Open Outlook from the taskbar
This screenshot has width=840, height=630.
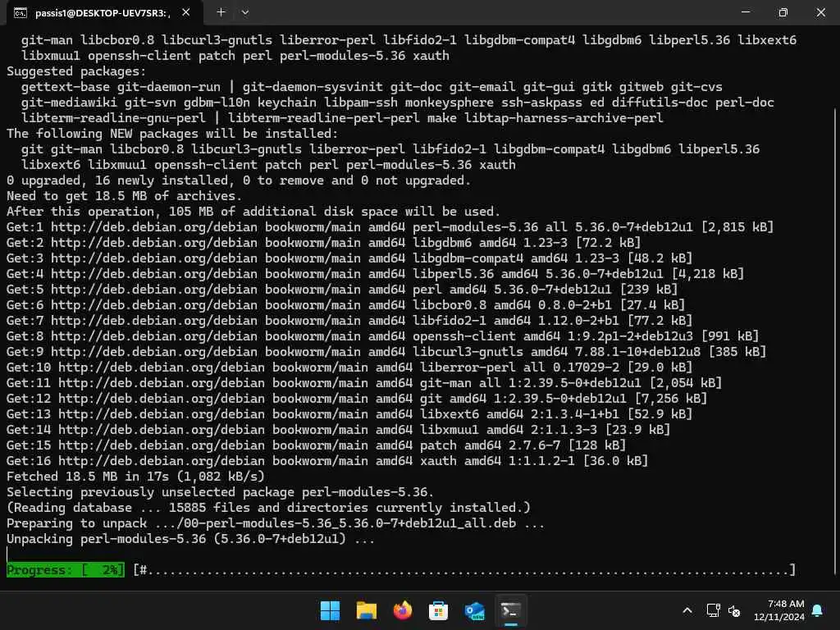(x=475, y=610)
